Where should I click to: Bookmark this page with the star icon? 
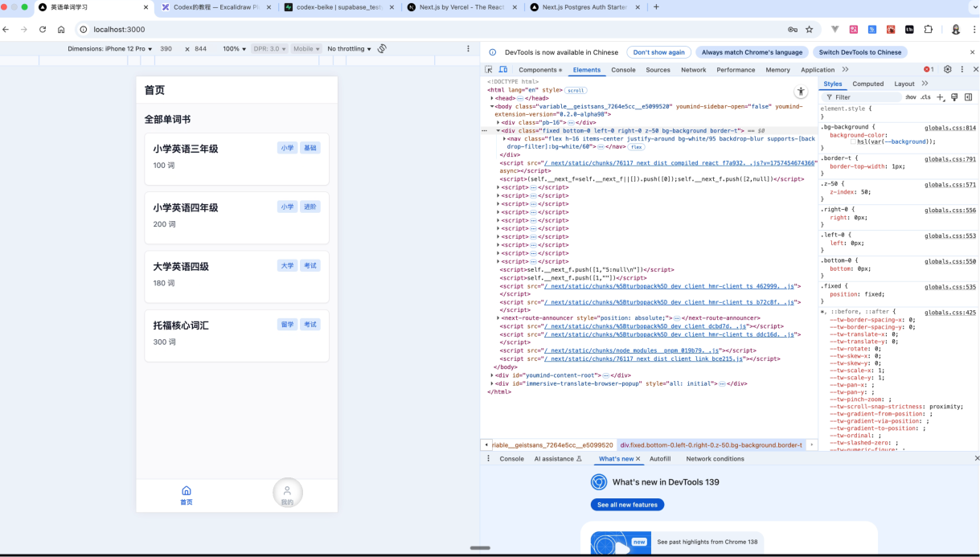[809, 30]
